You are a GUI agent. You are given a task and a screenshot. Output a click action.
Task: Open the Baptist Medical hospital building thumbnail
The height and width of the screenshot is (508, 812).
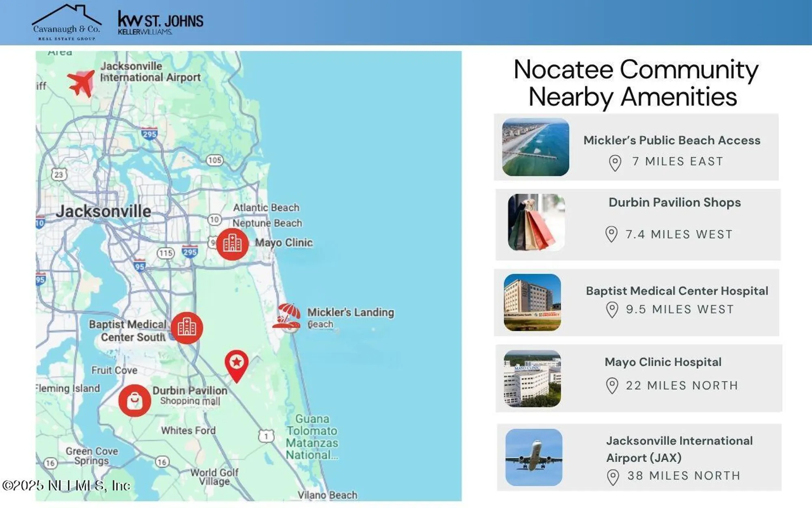tap(532, 302)
